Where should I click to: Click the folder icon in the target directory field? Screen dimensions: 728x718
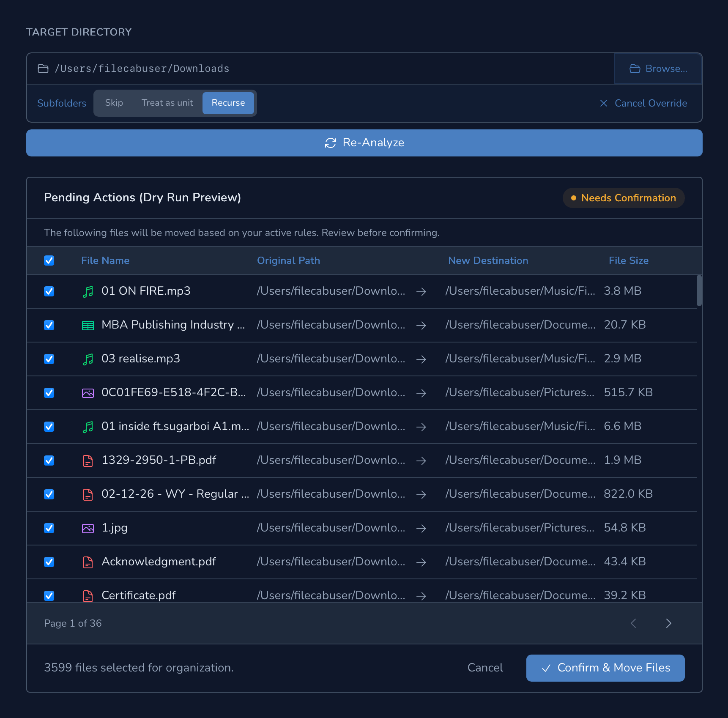tap(43, 69)
